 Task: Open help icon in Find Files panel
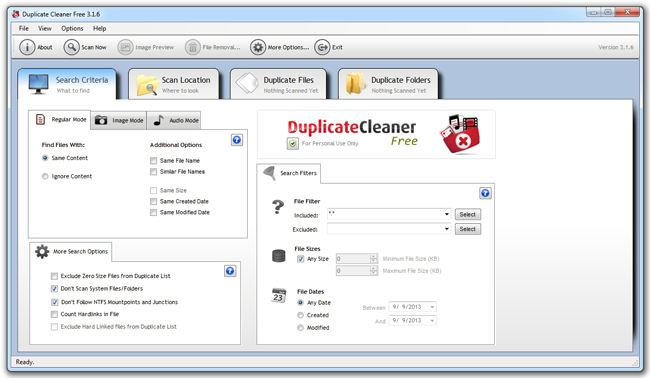pyautogui.click(x=237, y=140)
